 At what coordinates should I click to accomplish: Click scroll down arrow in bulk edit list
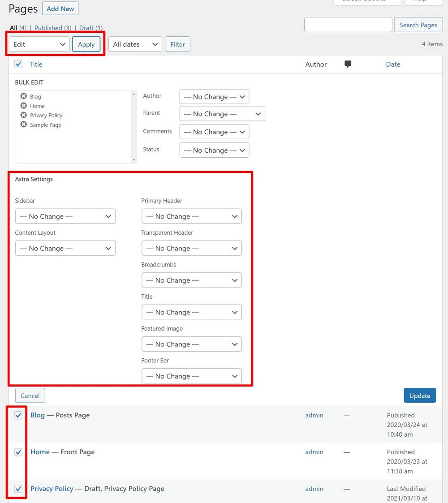(134, 160)
